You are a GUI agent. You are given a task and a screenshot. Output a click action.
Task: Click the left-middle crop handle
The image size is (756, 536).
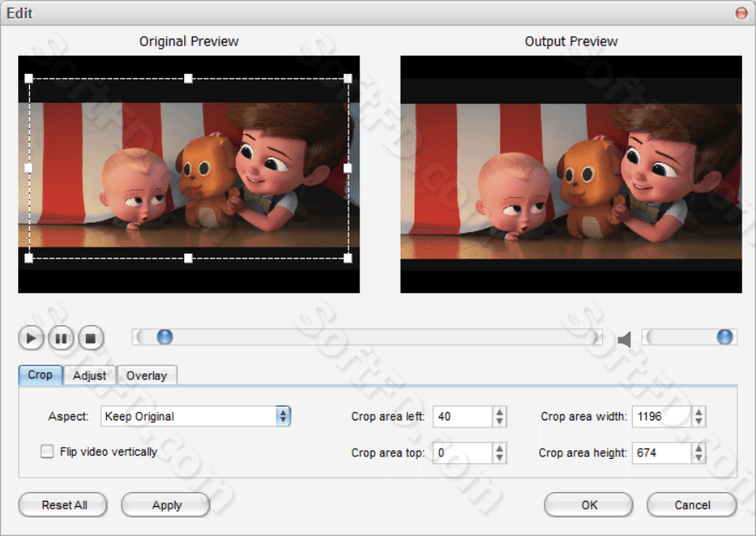pyautogui.click(x=28, y=168)
